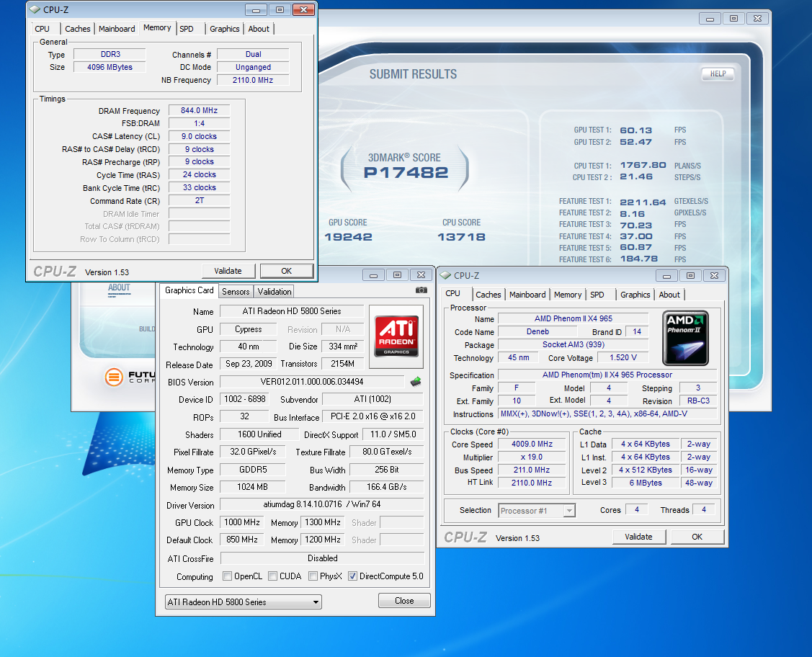Viewport: 812px width, 657px height.
Task: Open About tab in lower CPU-Z window
Action: [x=669, y=295]
